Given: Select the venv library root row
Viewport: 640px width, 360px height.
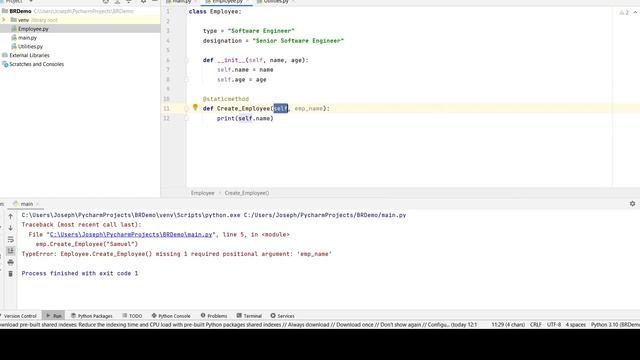Looking at the screenshot, I should click(80, 20).
